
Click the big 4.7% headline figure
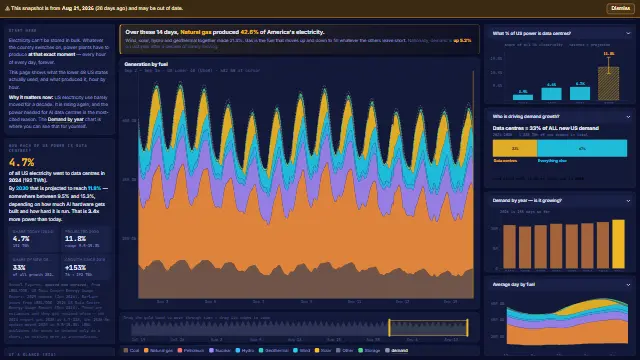click(x=22, y=162)
